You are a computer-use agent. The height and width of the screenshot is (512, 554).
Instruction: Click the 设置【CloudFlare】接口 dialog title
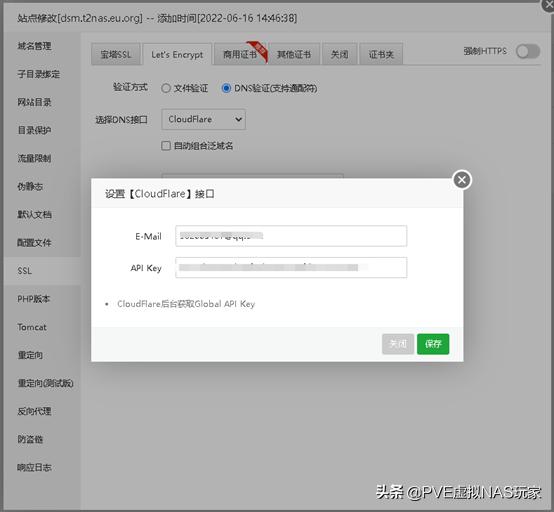coord(160,194)
